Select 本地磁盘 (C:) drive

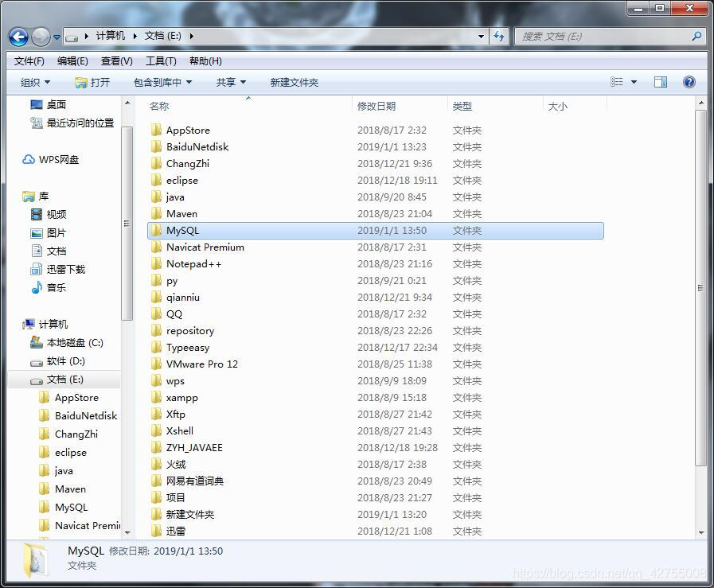click(x=67, y=343)
